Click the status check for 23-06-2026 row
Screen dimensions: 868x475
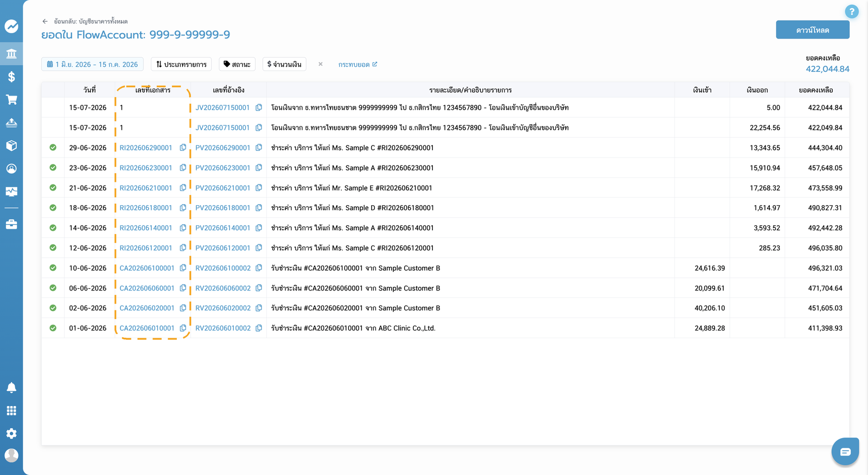tap(53, 168)
